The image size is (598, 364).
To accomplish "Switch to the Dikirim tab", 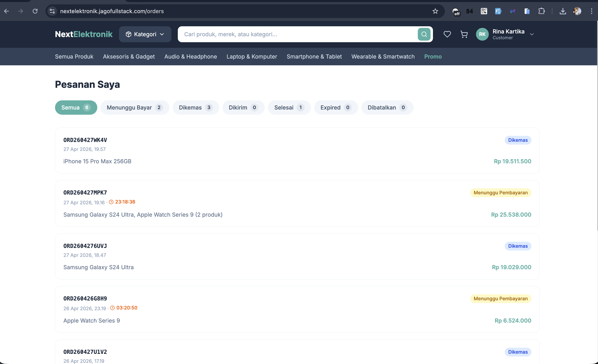I will (243, 108).
